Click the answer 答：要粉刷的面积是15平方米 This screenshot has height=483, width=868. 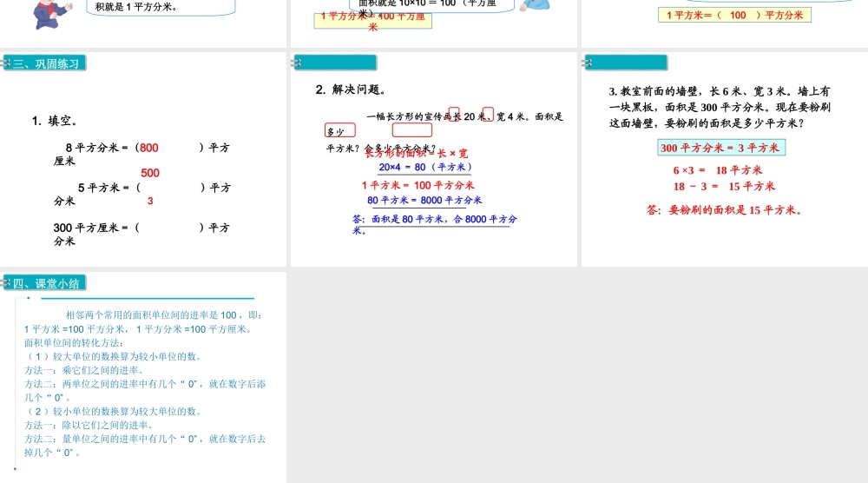coord(724,209)
